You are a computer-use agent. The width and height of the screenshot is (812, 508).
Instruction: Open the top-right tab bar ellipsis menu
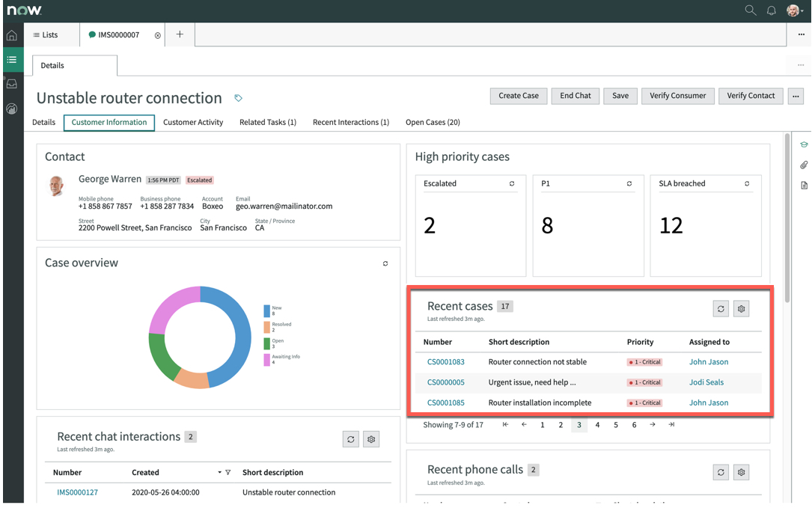click(801, 34)
